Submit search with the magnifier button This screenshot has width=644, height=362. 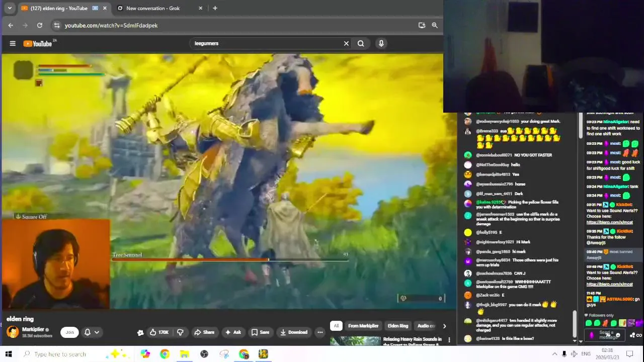[361, 43]
